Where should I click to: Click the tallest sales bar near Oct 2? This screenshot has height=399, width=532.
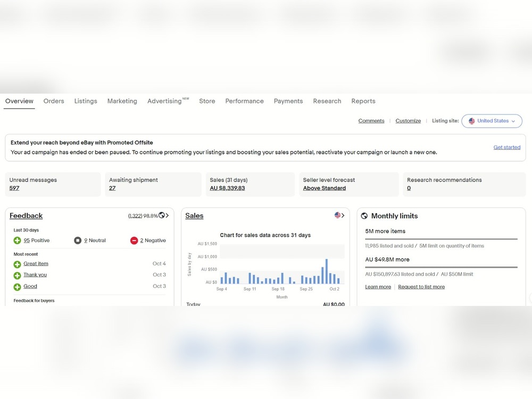pos(327,271)
